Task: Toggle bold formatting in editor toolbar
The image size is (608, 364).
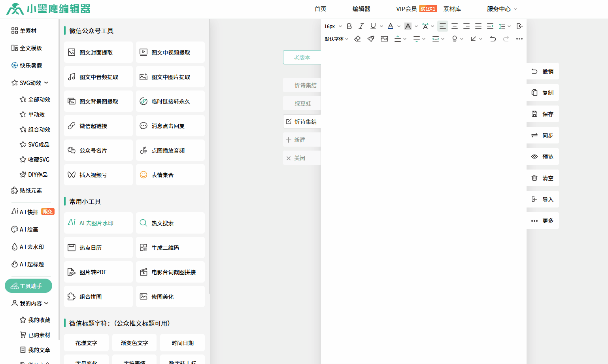Action: [x=349, y=26]
